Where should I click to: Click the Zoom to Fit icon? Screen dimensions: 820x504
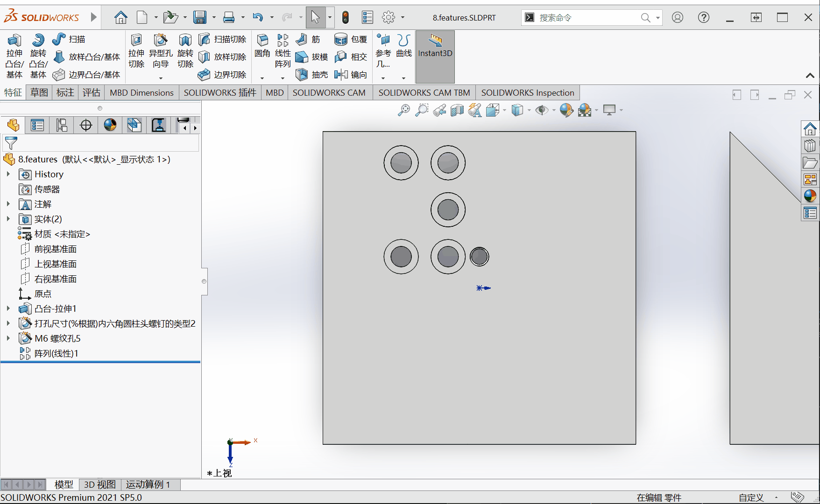403,110
